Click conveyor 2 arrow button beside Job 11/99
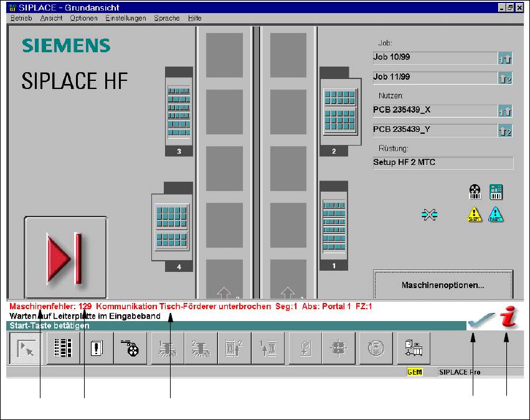The height and width of the screenshot is (420, 530). (x=505, y=78)
